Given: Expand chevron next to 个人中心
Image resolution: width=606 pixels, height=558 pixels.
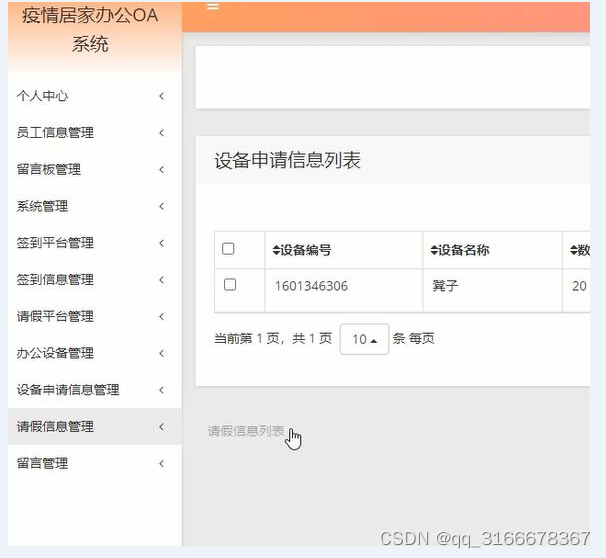Looking at the screenshot, I should [162, 96].
